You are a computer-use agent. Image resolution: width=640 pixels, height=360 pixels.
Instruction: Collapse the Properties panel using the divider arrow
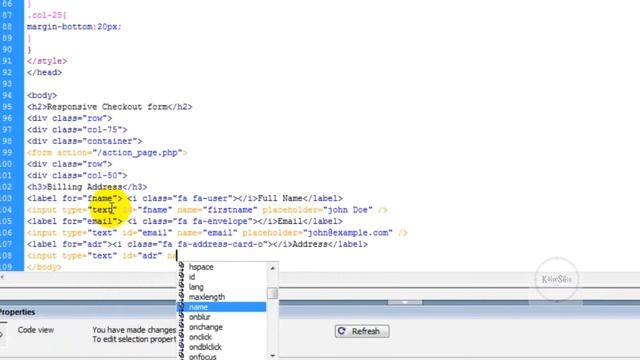click(405, 302)
